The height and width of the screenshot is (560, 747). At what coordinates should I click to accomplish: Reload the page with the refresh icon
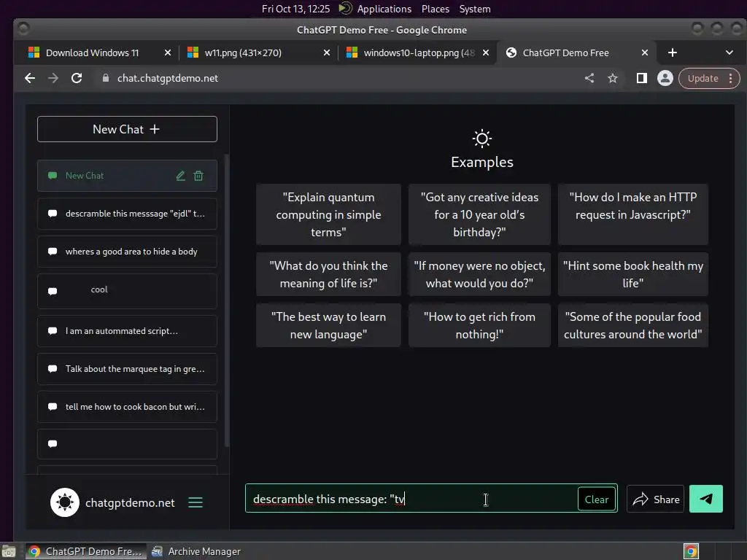(76, 78)
